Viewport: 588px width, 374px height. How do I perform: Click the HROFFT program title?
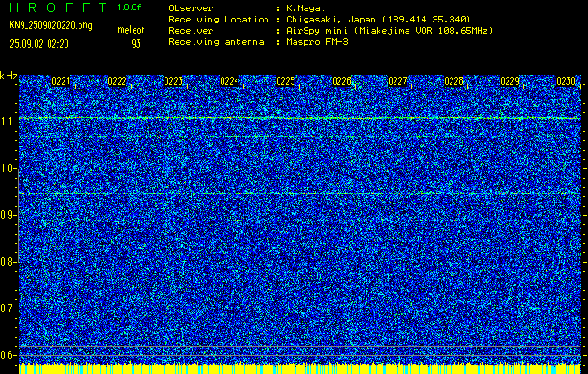pyautogui.click(x=59, y=7)
